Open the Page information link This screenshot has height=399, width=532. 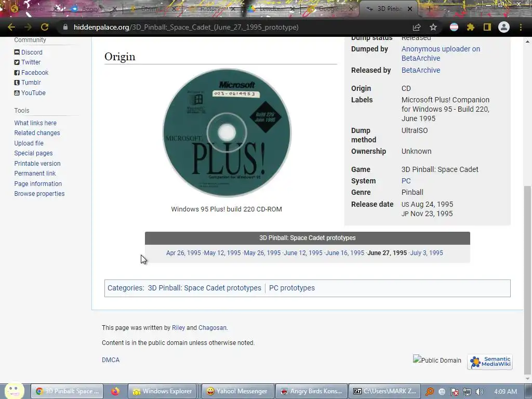pos(38,183)
